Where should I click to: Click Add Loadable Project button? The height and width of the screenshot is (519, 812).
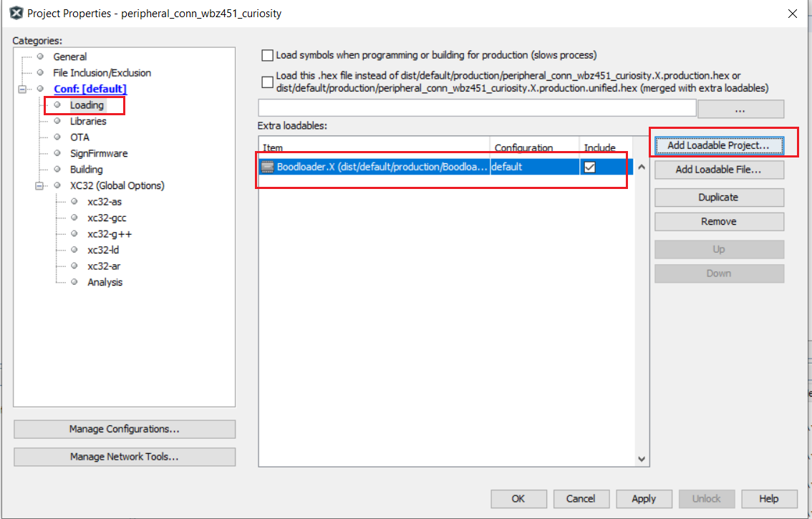(718, 145)
